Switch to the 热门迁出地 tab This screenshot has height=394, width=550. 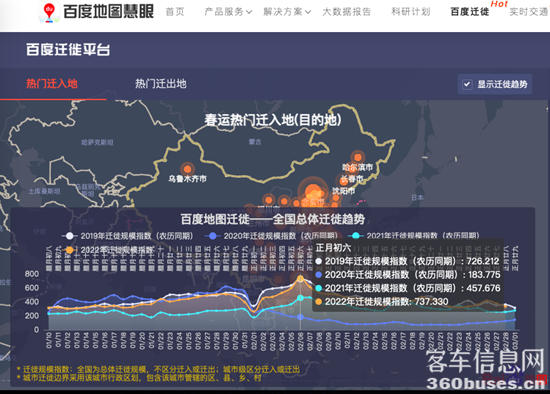click(x=161, y=84)
